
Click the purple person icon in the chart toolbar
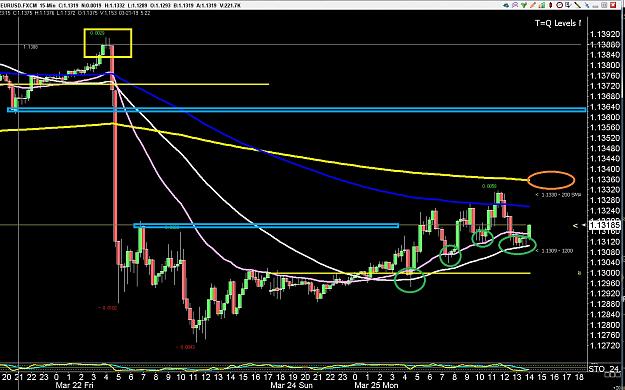point(515,5)
